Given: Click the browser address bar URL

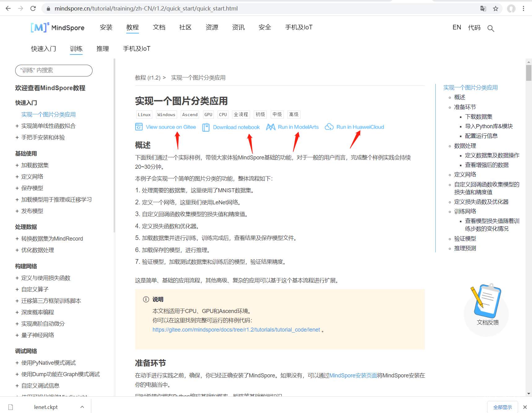Looking at the screenshot, I should [146, 9].
